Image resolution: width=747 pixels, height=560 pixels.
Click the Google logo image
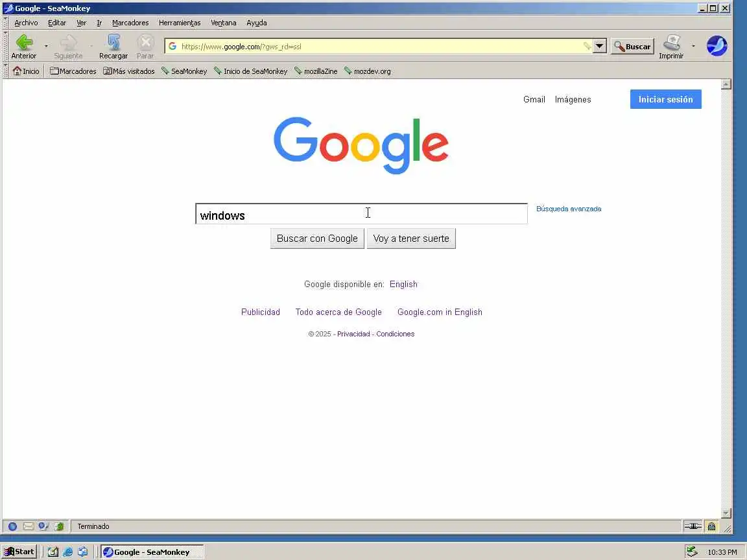pos(361,145)
